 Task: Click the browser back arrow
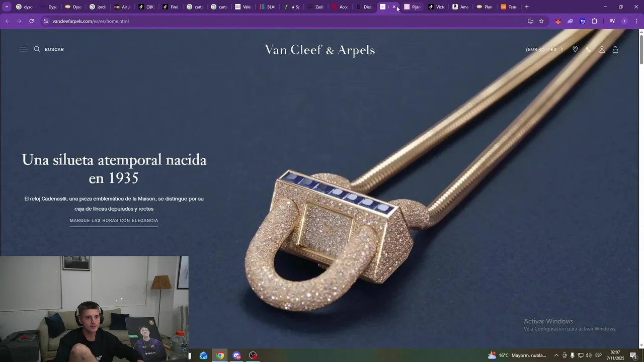(7, 21)
